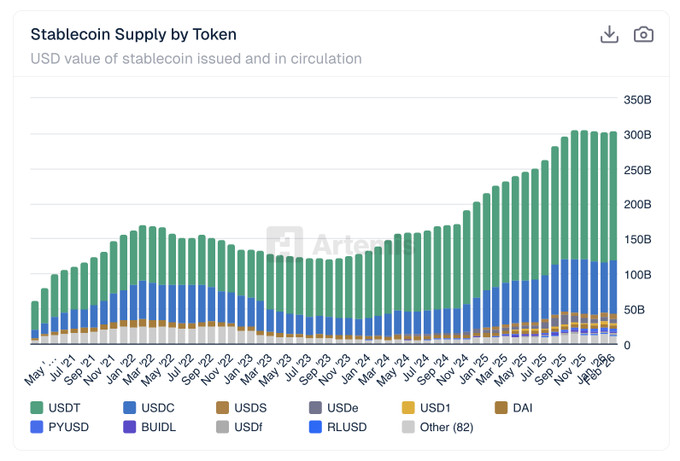Click the download chart icon

pyautogui.click(x=609, y=34)
